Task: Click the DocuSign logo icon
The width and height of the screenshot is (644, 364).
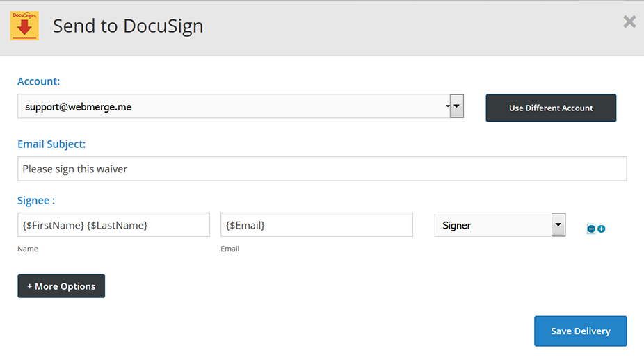Action: coord(24,26)
